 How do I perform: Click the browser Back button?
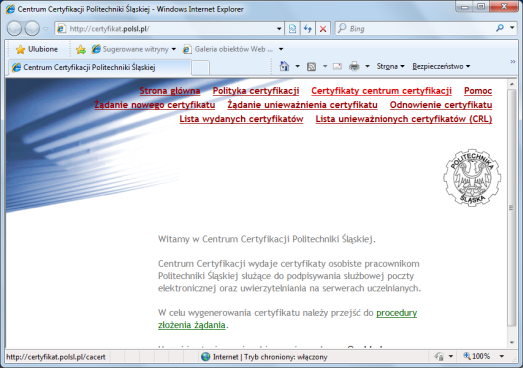tap(15, 29)
